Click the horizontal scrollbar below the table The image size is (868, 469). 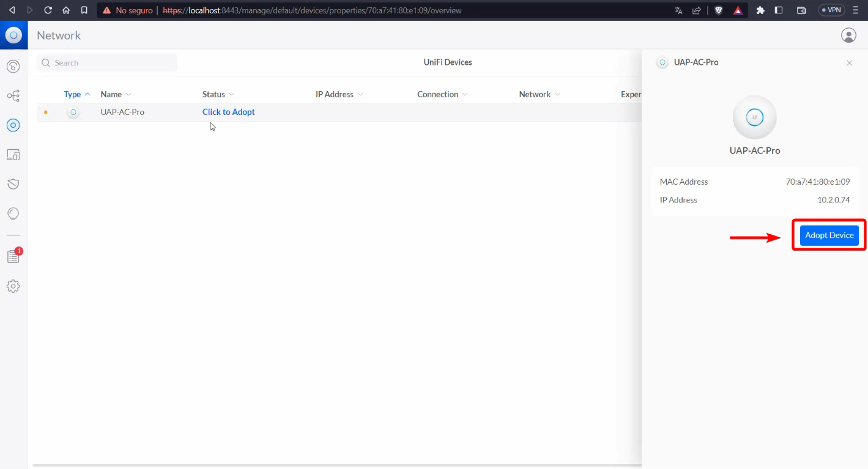pyautogui.click(x=336, y=465)
